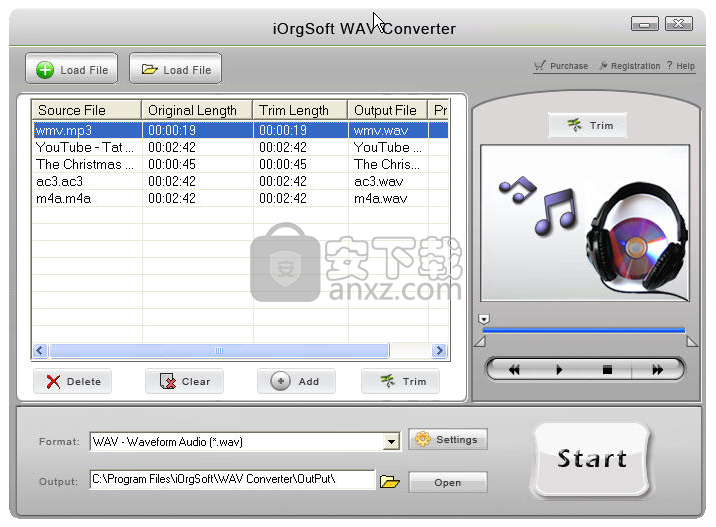
Task: Click the m4a.wav output file cell
Action: [388, 198]
